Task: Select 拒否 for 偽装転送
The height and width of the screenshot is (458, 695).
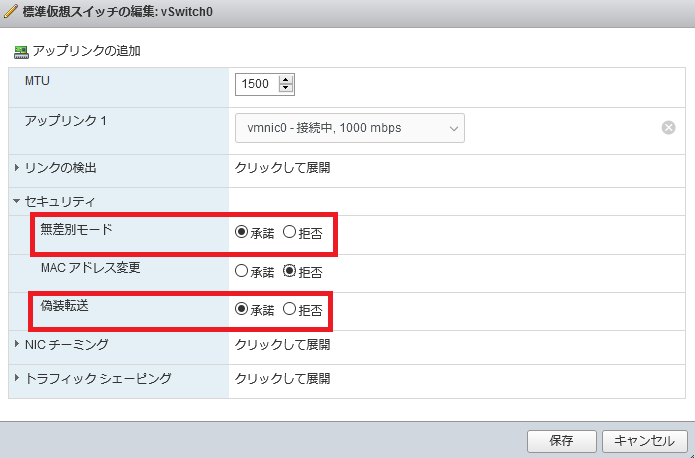Action: coord(289,309)
